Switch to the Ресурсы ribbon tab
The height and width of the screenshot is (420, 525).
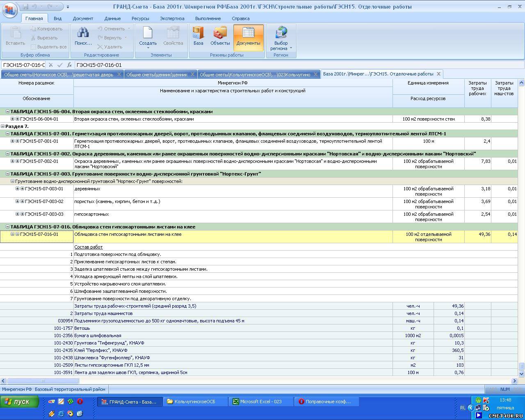tap(140, 18)
